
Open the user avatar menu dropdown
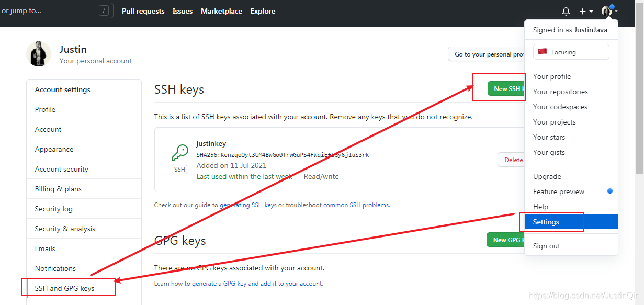click(x=609, y=11)
